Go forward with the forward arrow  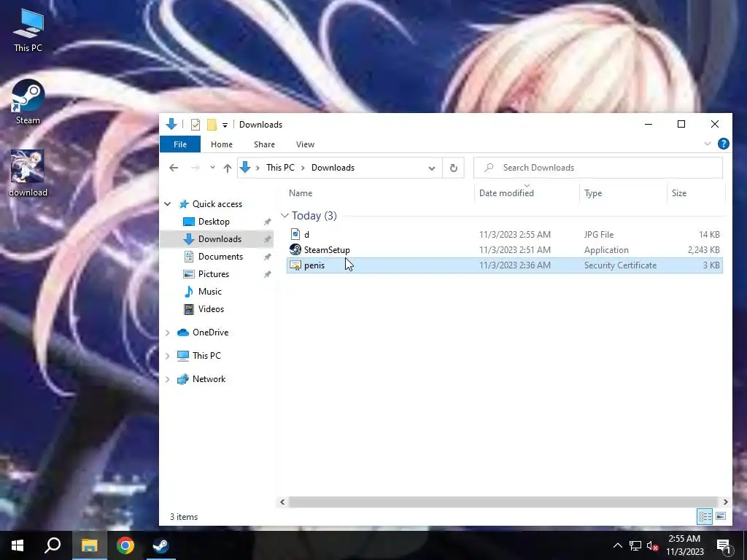(195, 168)
